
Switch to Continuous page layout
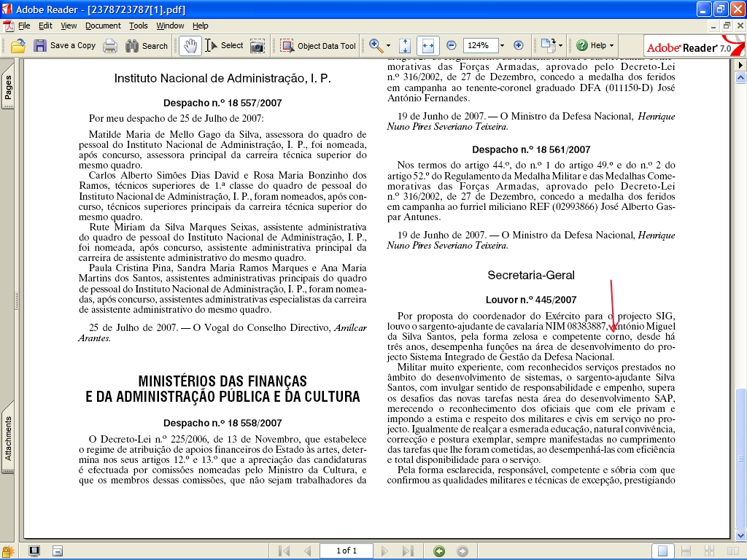(x=686, y=551)
